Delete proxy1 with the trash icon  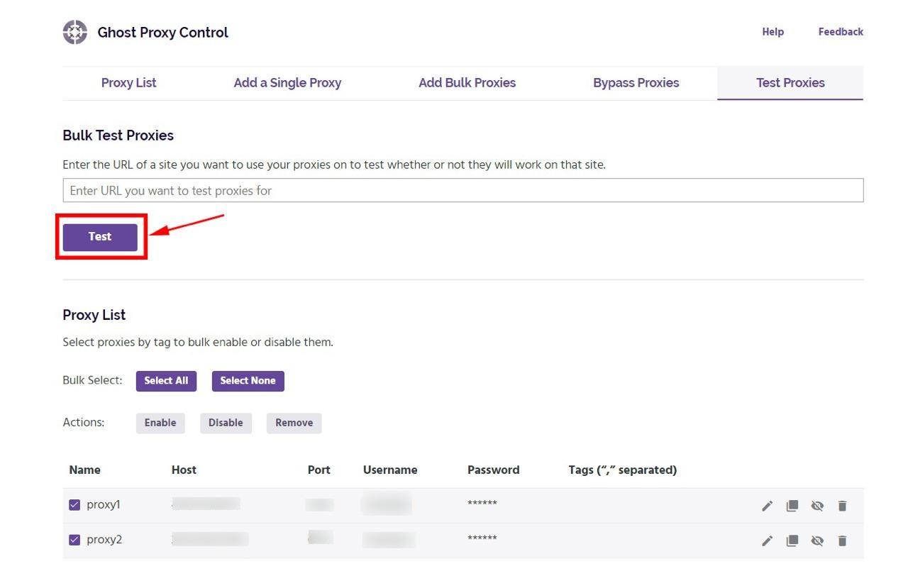pos(842,506)
